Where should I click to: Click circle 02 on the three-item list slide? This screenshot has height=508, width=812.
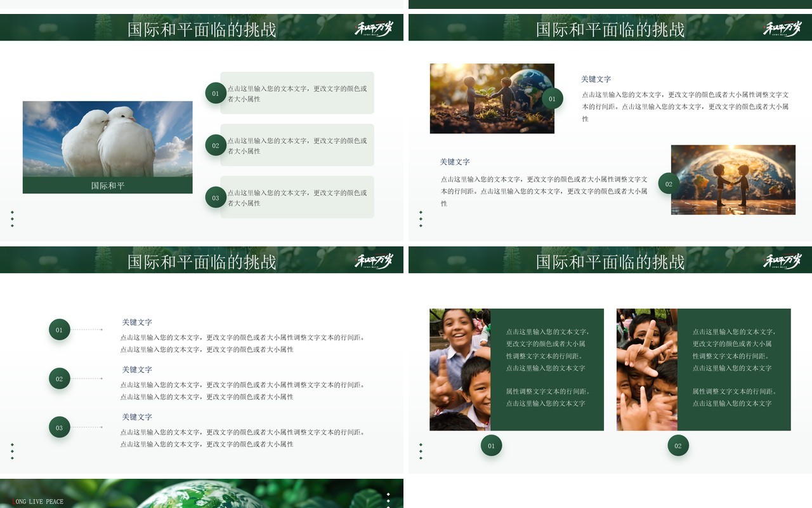click(x=59, y=378)
